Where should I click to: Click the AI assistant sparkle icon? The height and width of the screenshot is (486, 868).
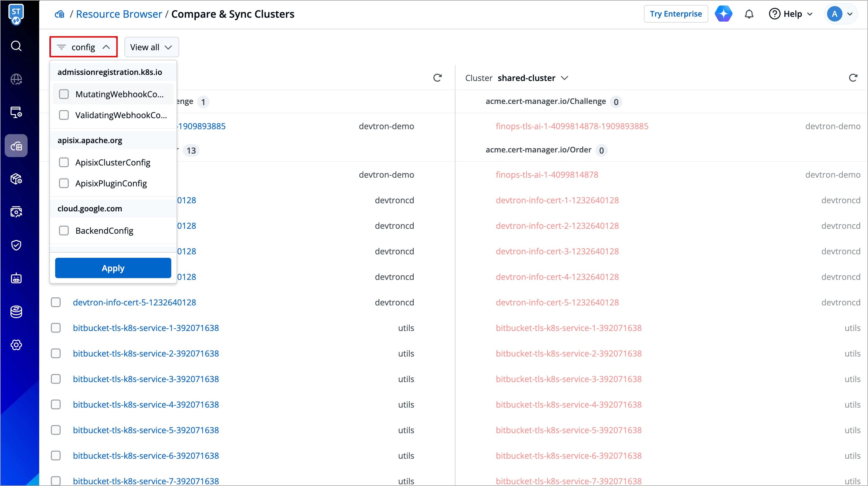click(x=723, y=14)
